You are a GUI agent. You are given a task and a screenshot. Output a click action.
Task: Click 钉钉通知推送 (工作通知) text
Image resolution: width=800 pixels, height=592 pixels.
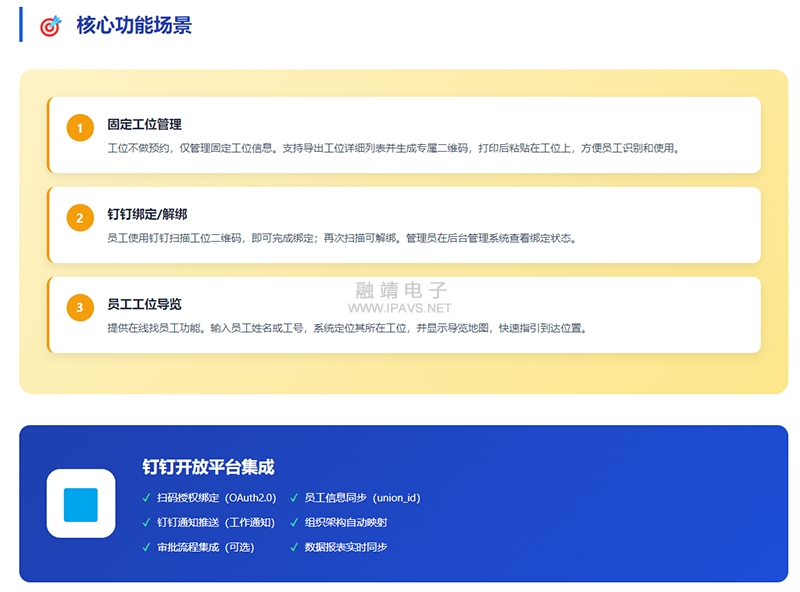216,522
